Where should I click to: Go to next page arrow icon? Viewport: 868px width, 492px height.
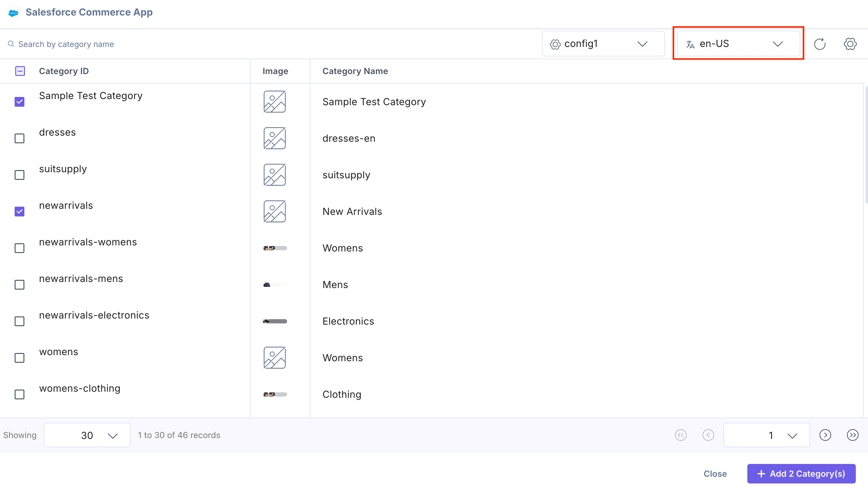(x=825, y=435)
